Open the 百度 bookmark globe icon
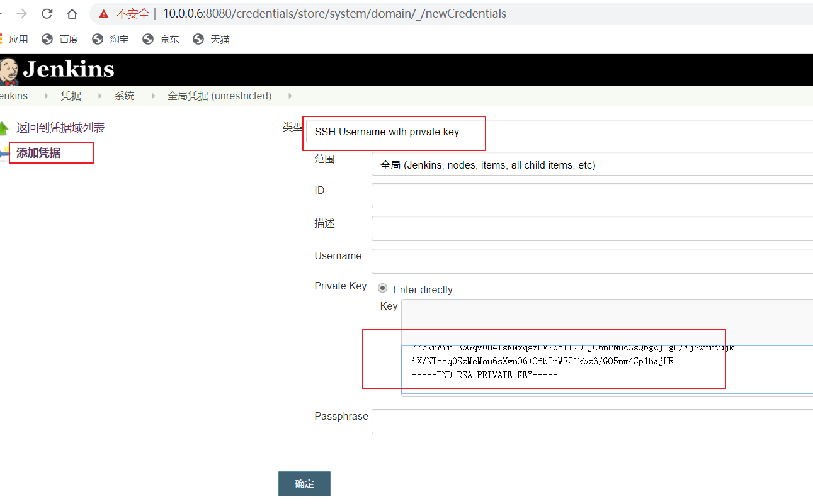This screenshot has height=504, width=813. click(x=47, y=40)
